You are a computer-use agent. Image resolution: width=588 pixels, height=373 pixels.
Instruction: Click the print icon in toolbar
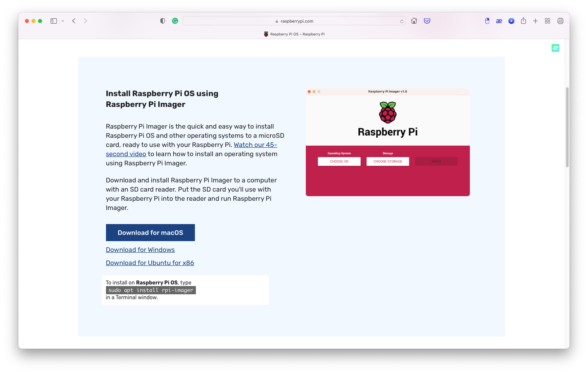click(x=560, y=21)
